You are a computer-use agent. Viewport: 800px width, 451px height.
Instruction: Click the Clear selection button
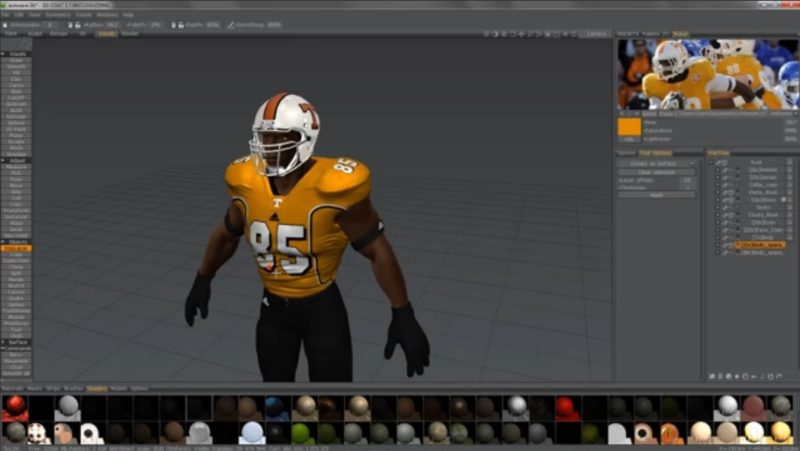point(657,172)
